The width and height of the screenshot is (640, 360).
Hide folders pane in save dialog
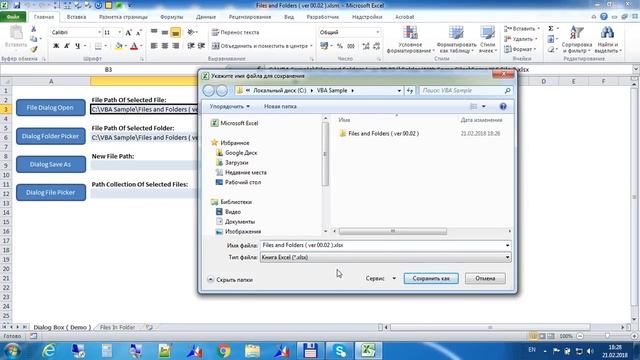230,280
